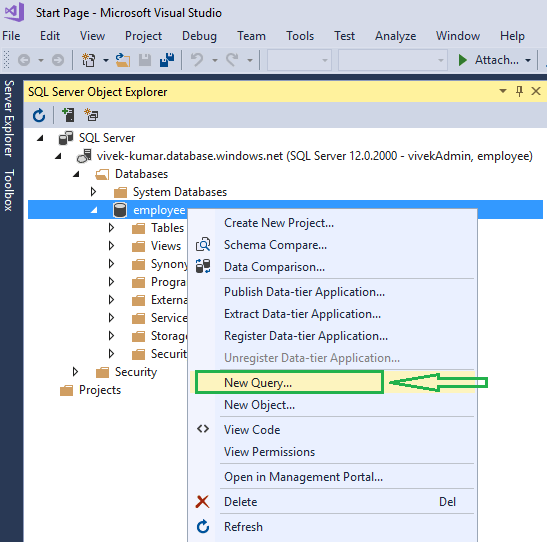Select the Synonyms folder tree item
The width and height of the screenshot is (547, 542).
pyautogui.click(x=169, y=264)
